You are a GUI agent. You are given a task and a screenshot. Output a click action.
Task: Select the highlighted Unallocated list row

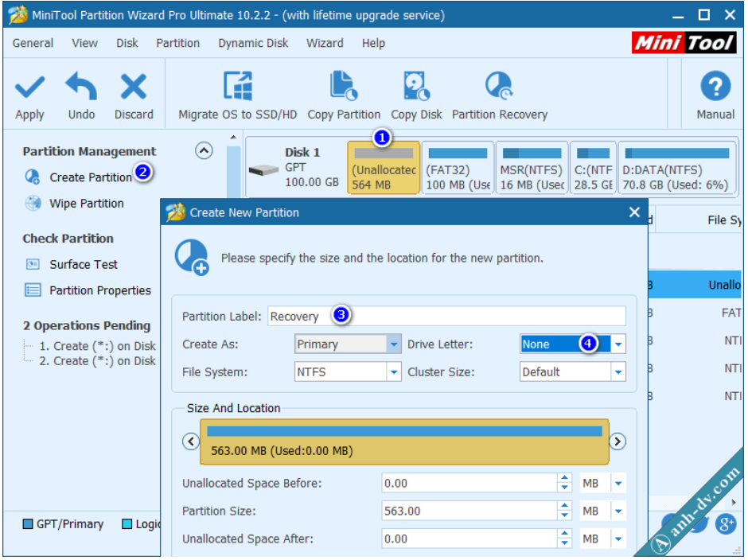coord(695,285)
